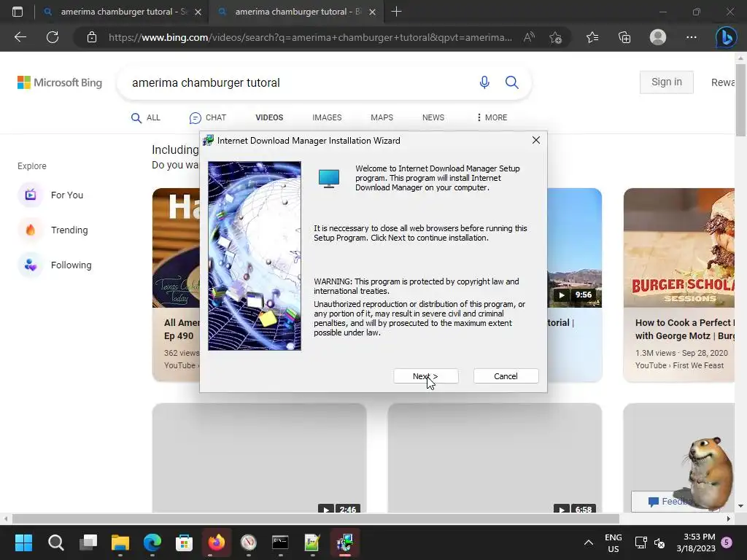Open the tab actions menu icon
747x560 pixels.
pos(18,12)
